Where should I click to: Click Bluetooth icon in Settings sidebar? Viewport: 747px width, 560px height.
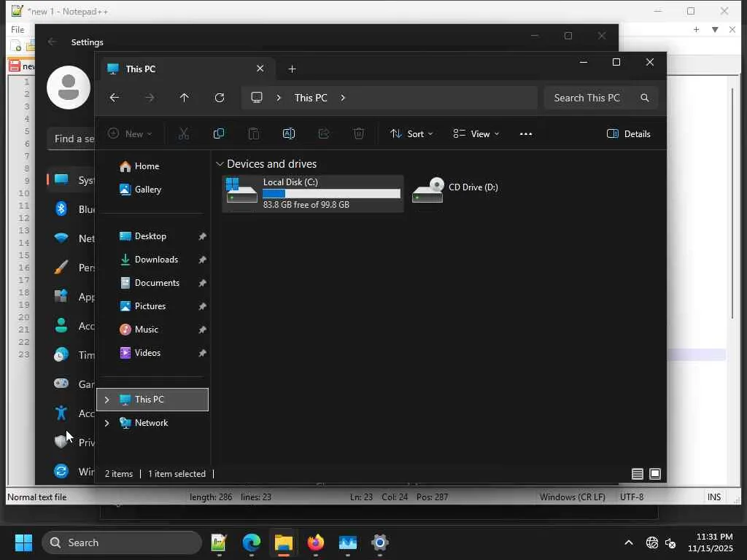61,209
